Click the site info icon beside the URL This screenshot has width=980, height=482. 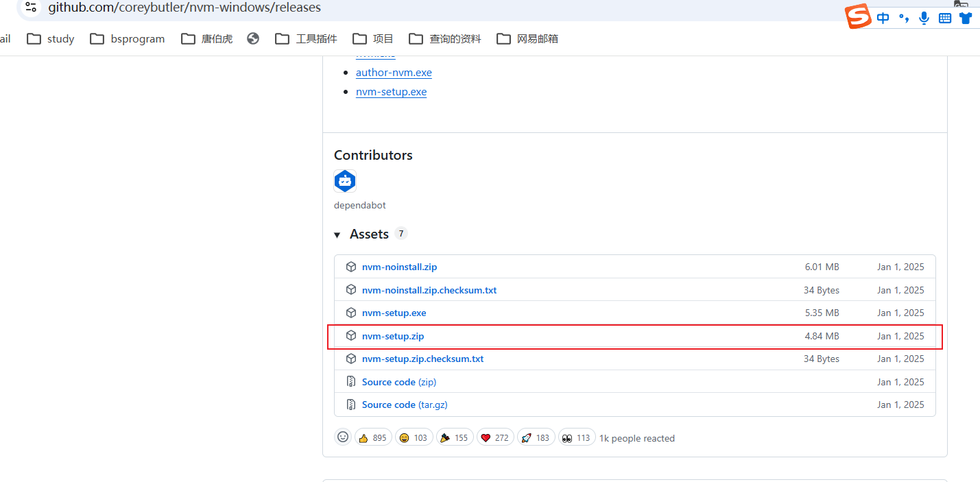[30, 8]
